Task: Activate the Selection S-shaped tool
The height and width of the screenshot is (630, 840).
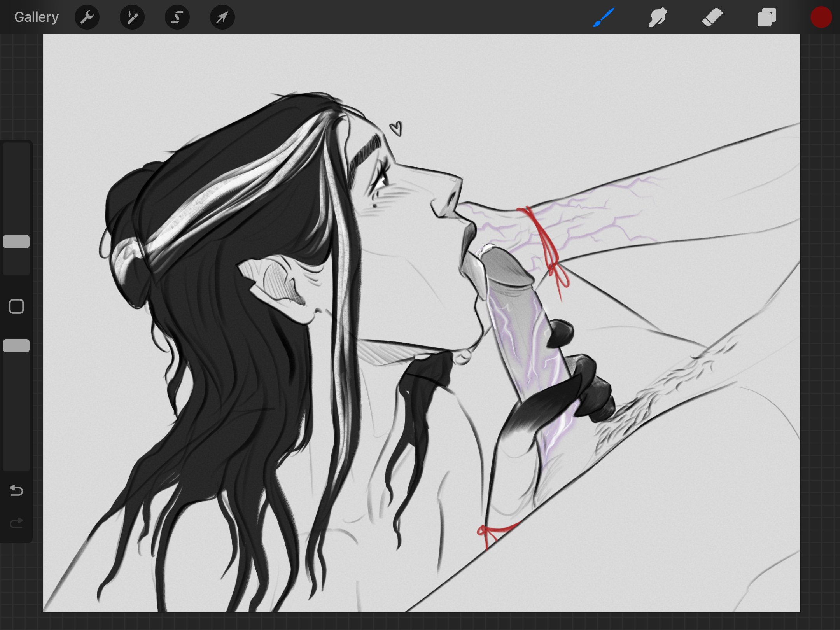Action: (x=177, y=17)
